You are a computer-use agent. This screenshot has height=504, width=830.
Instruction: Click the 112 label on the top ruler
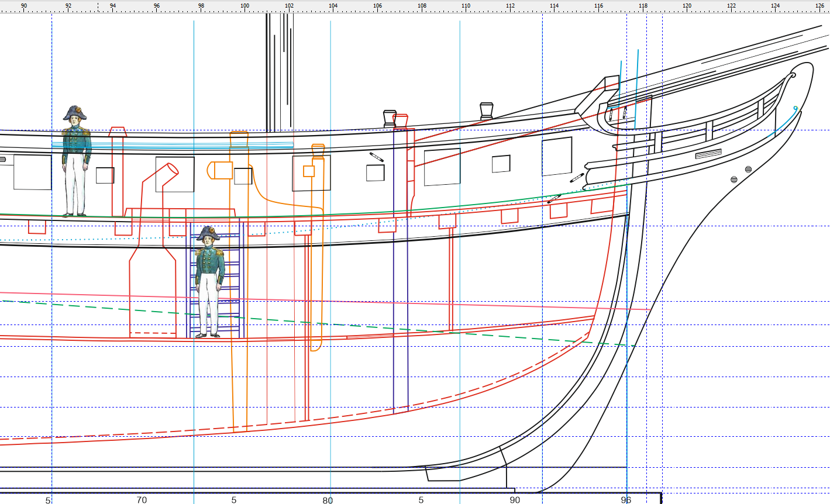(510, 6)
